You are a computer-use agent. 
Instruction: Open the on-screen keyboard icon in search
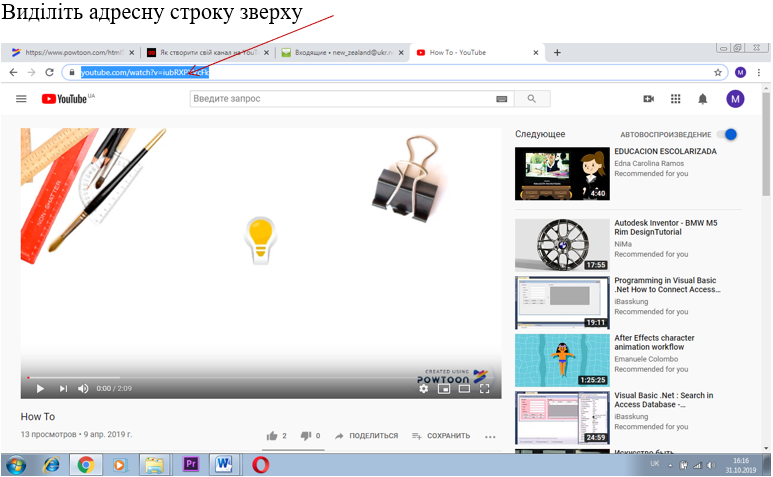501,99
